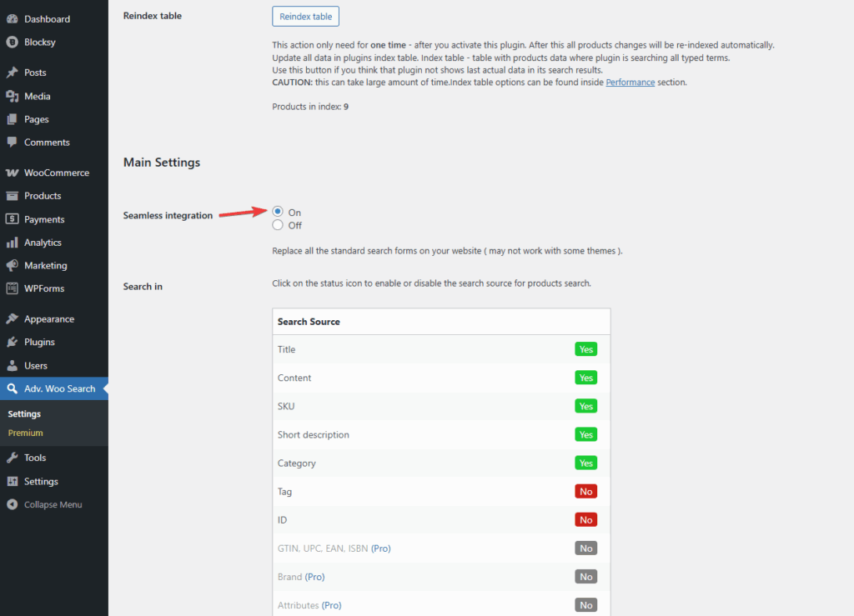Viewport: 854px width, 616px height.
Task: Enable the Tag search source
Action: pyautogui.click(x=585, y=491)
